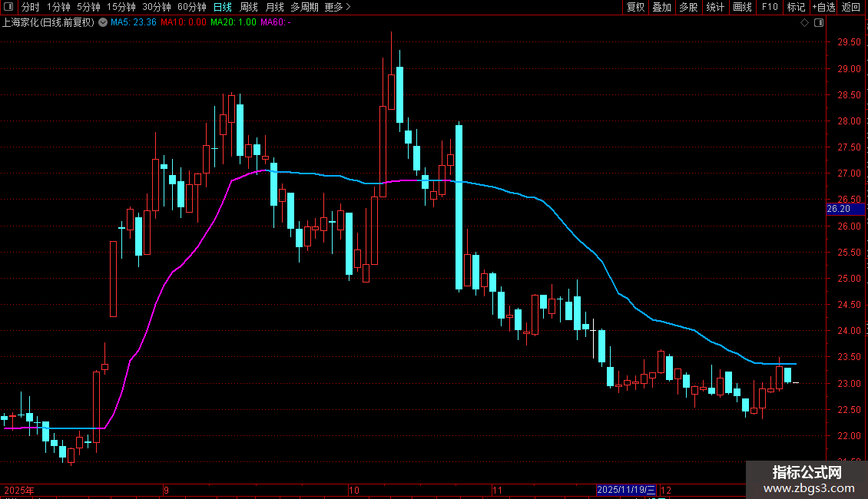Switch to 月线 monthly chart

[274, 7]
